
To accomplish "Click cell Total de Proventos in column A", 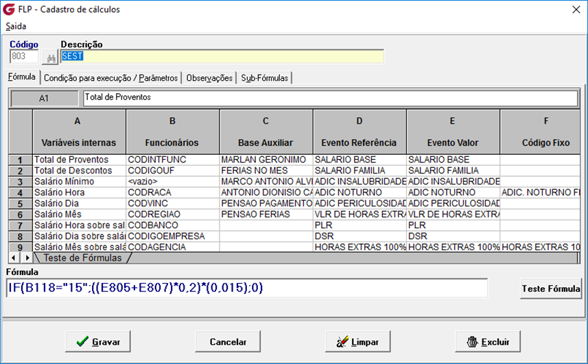I will click(x=79, y=160).
